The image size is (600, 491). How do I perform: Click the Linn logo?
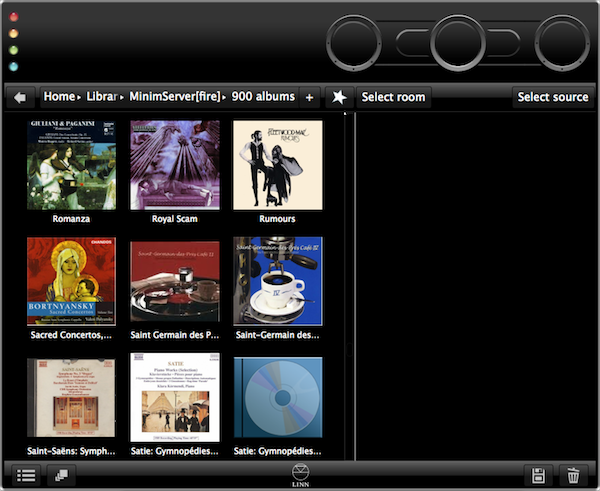[300, 475]
